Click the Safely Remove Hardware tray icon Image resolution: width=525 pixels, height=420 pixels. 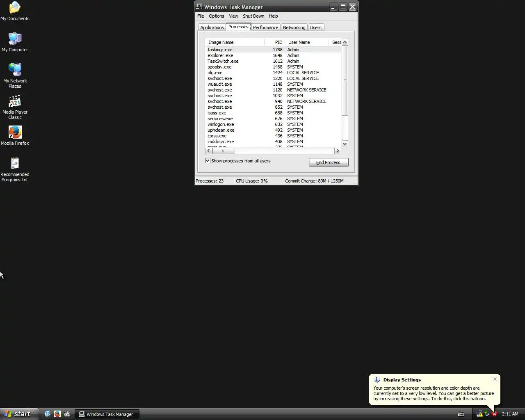[487, 414]
